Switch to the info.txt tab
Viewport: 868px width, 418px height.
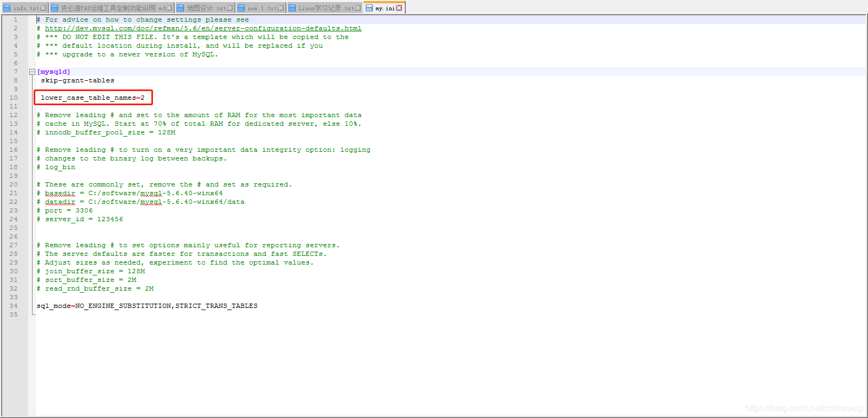coord(24,8)
